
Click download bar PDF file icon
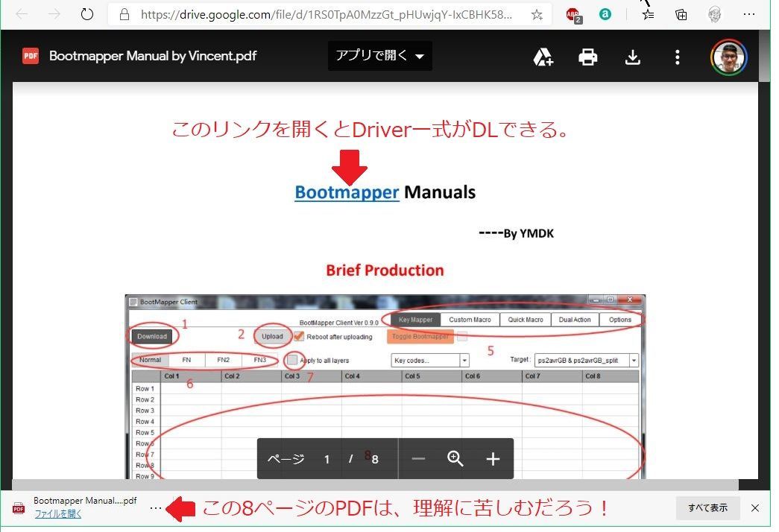(19, 508)
